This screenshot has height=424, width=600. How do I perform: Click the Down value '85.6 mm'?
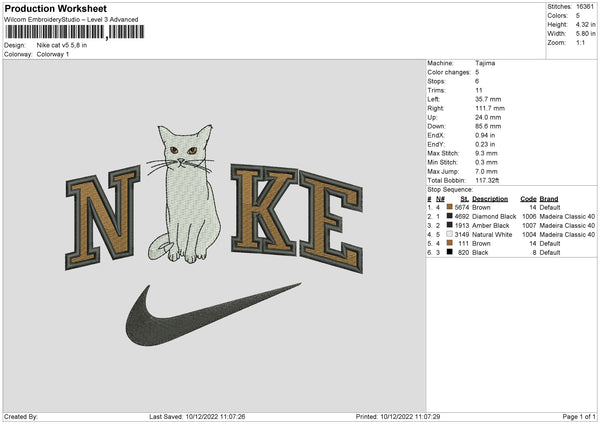pos(488,126)
